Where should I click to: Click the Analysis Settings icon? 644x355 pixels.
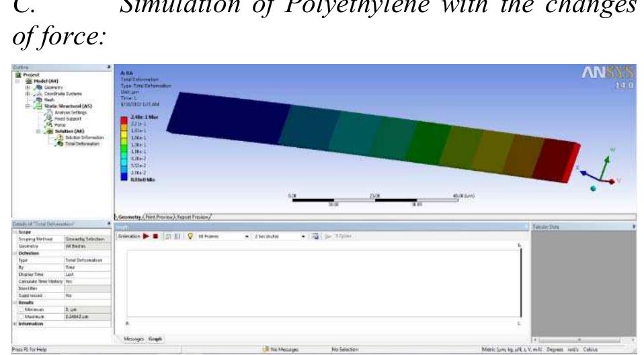pyautogui.click(x=49, y=112)
